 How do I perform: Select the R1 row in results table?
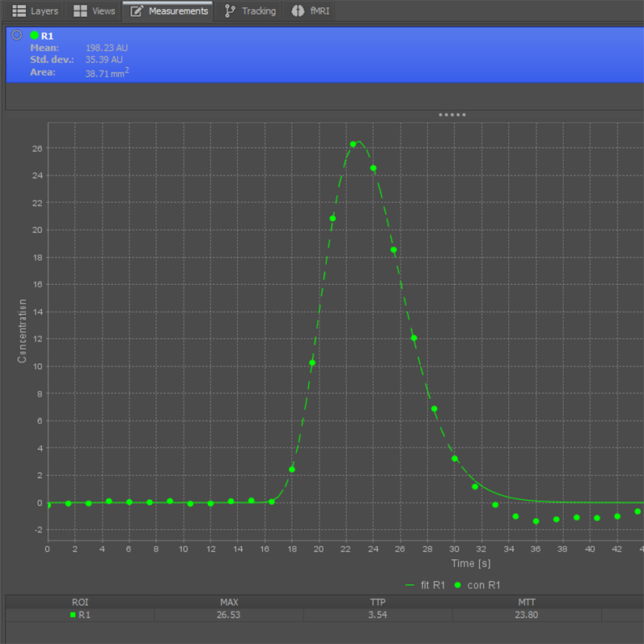324,615
